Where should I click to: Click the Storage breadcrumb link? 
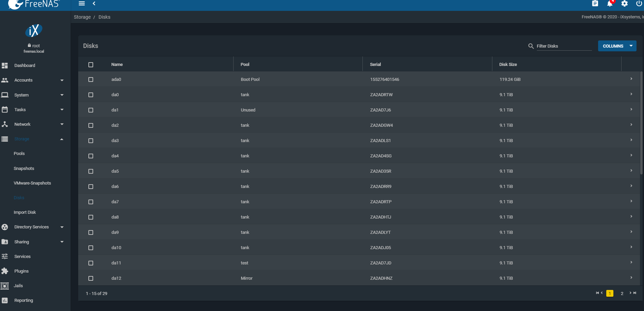pyautogui.click(x=82, y=17)
